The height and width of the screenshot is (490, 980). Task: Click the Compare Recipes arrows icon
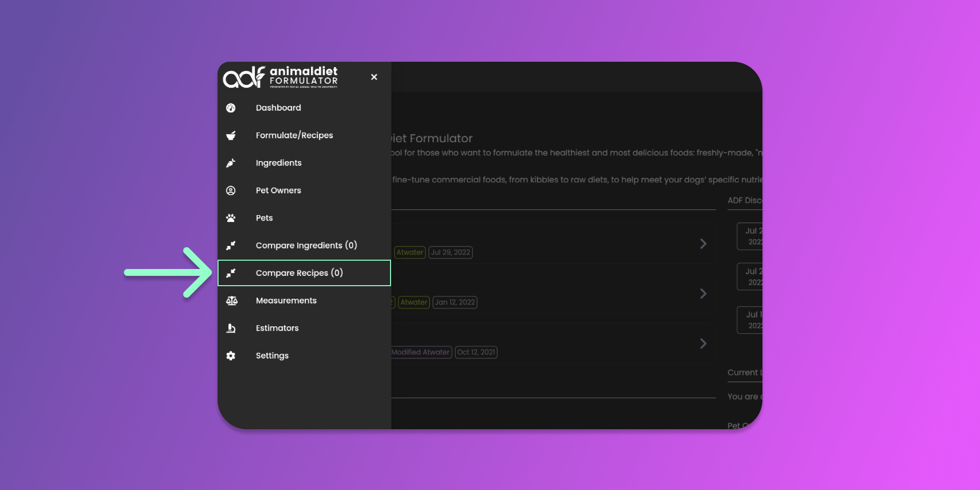(231, 273)
